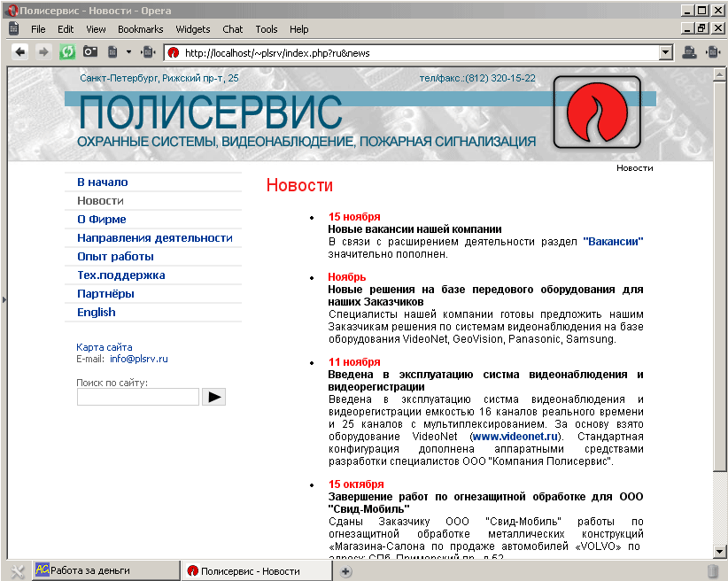Open the 'Карта сайта' sitemap link
Viewport: 728px width, 581px height.
click(104, 347)
